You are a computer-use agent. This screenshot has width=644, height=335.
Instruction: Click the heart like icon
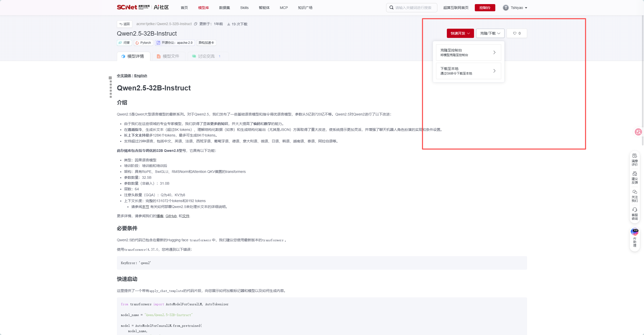[515, 33]
